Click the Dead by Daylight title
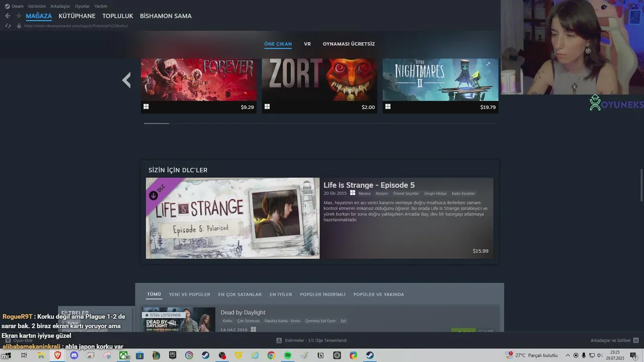The width and height of the screenshot is (644, 362). tap(243, 312)
